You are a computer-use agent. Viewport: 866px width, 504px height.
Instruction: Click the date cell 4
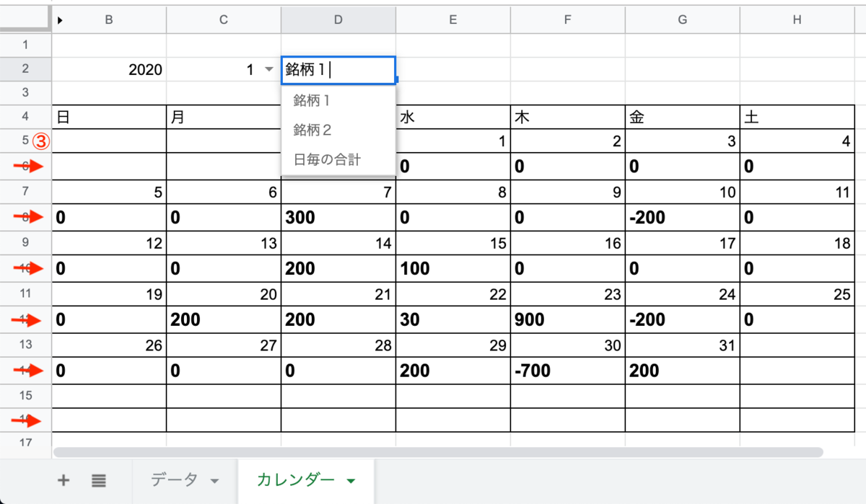click(x=797, y=142)
